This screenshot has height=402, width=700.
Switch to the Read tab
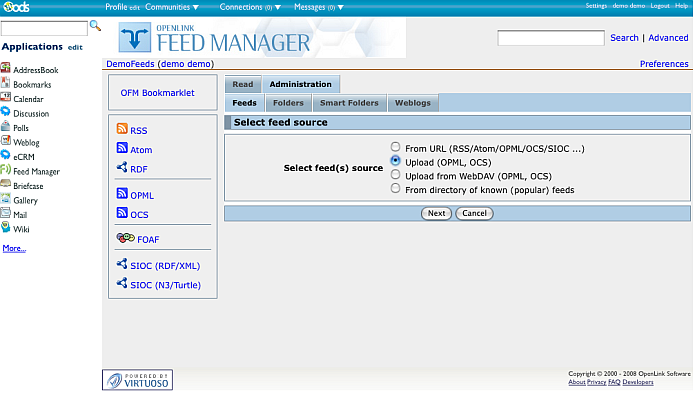(x=242, y=85)
